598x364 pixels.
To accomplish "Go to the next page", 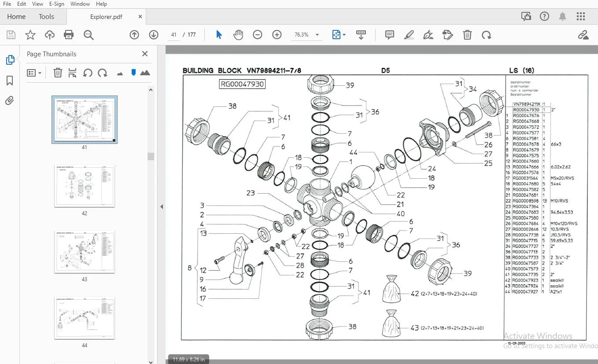I will click(x=154, y=35).
